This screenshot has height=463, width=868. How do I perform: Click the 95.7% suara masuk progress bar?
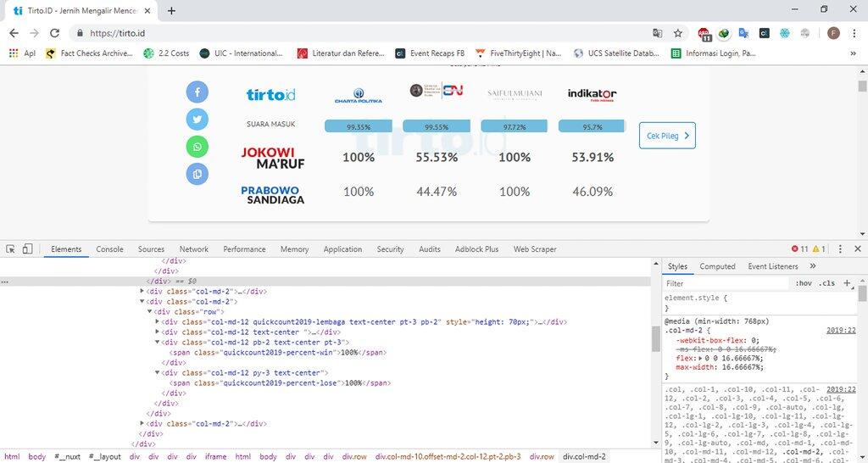593,126
